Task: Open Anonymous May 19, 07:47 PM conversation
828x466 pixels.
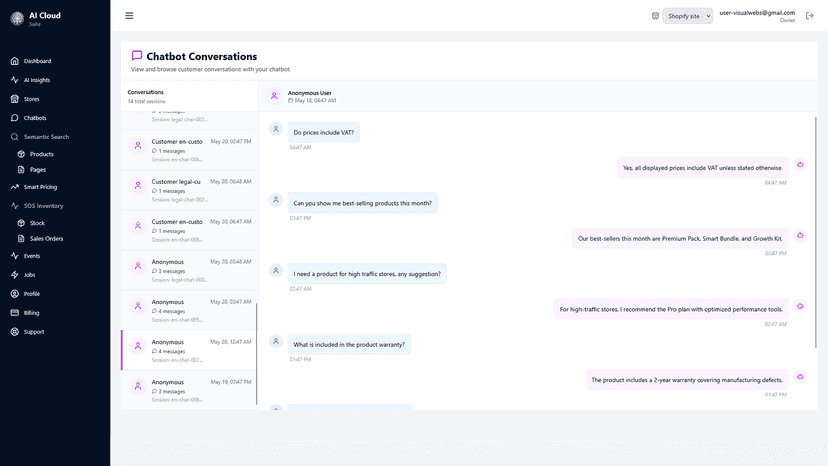Action: pos(190,390)
